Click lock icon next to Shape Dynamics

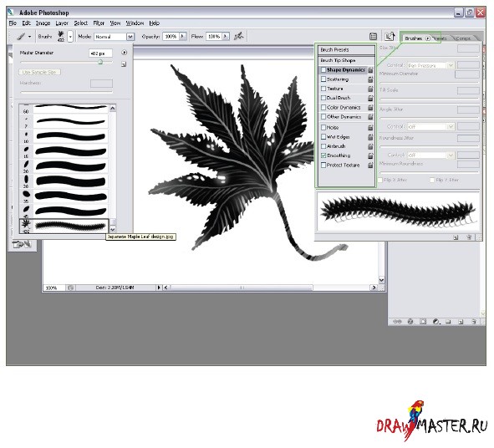(370, 70)
